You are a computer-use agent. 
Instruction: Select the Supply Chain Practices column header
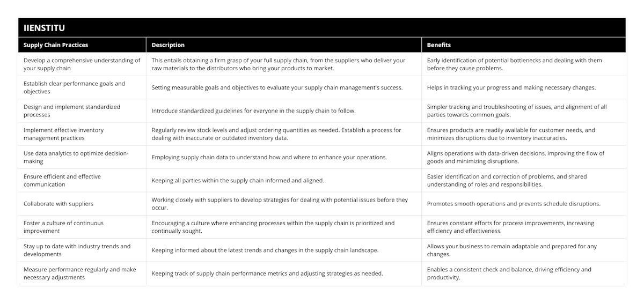click(56, 45)
